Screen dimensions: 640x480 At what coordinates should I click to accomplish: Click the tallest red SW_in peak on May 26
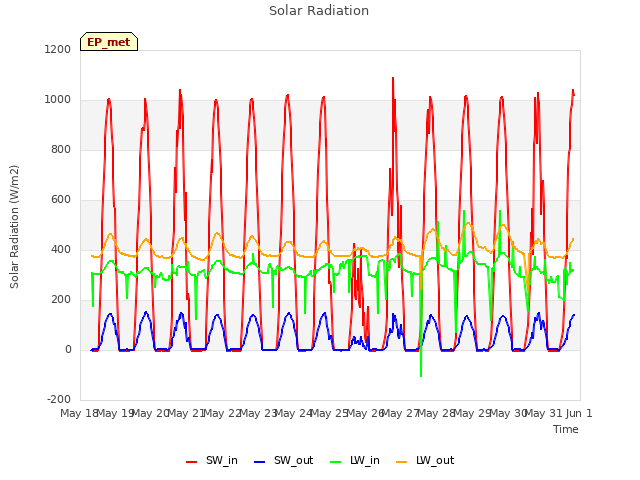tap(393, 78)
